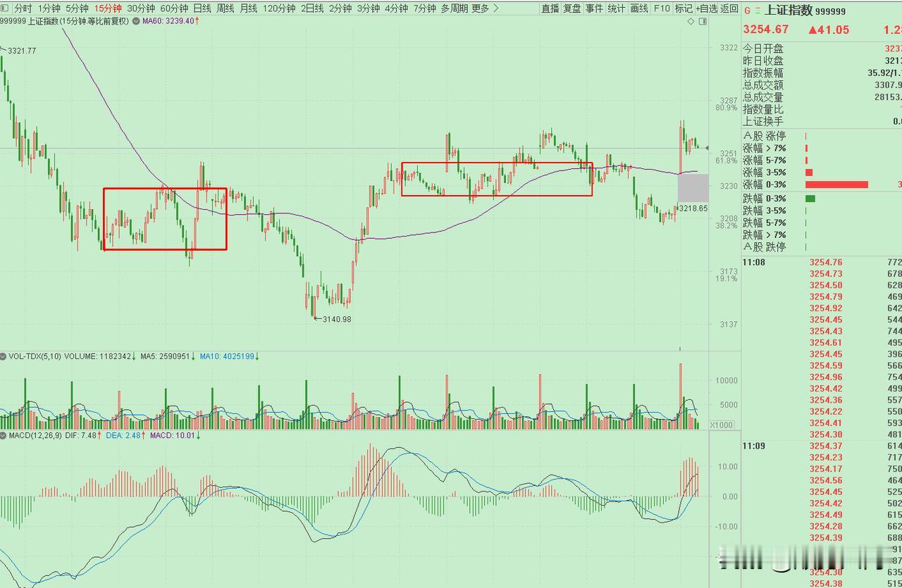902x588 pixels.
Task: Click the diamond icon above the price axis
Action: 691,22
